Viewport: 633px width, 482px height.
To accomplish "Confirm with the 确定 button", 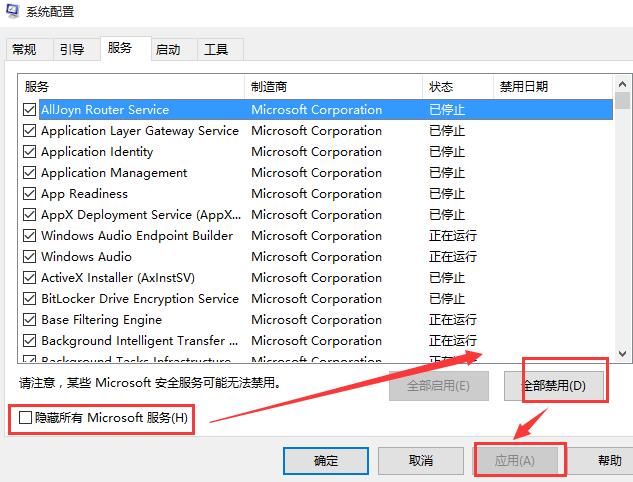I will tap(326, 461).
